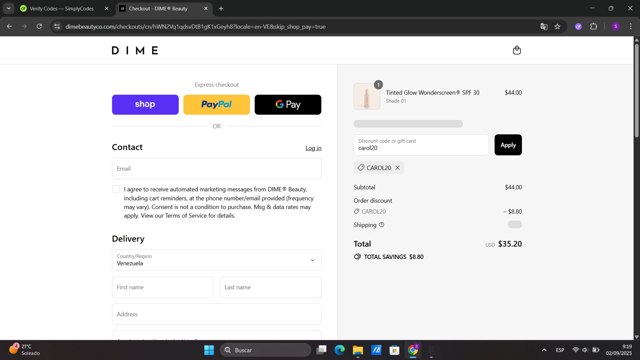Switch to Chrome on the taskbar
Viewport: 640px width, 360px height.
[413, 350]
